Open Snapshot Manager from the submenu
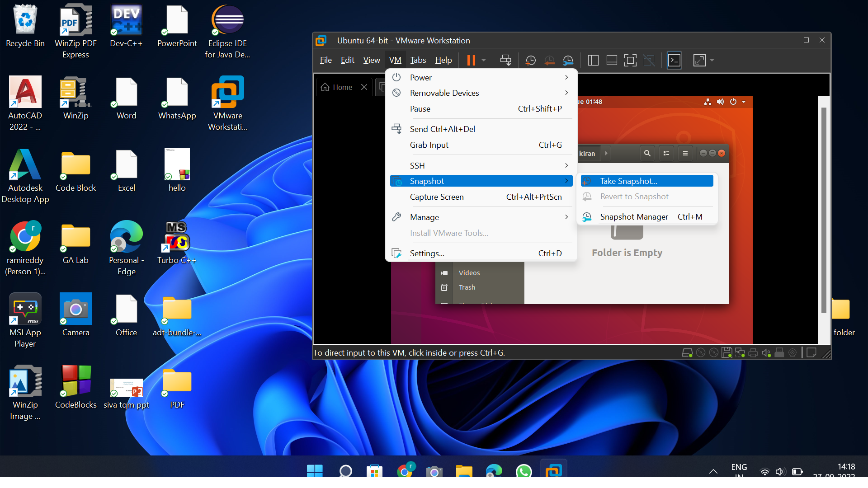The image size is (868, 488). point(647,216)
